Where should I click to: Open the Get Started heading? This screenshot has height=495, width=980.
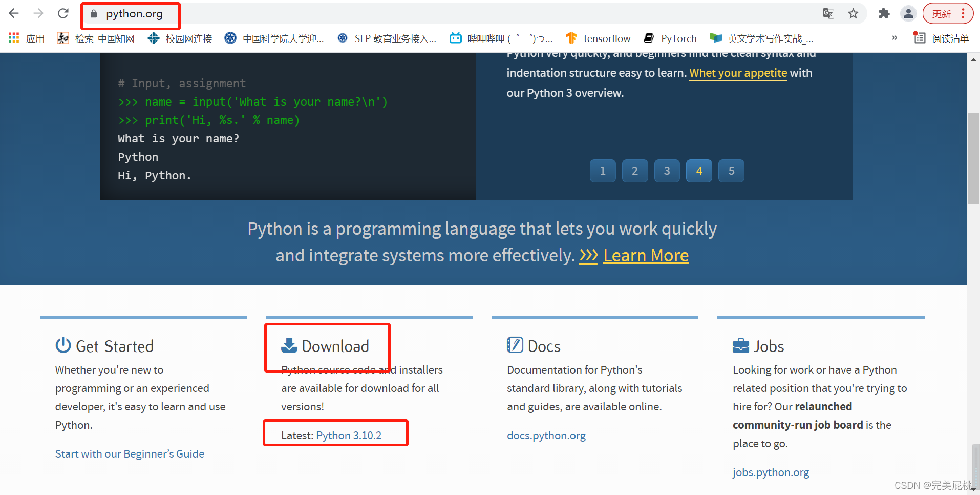point(115,346)
